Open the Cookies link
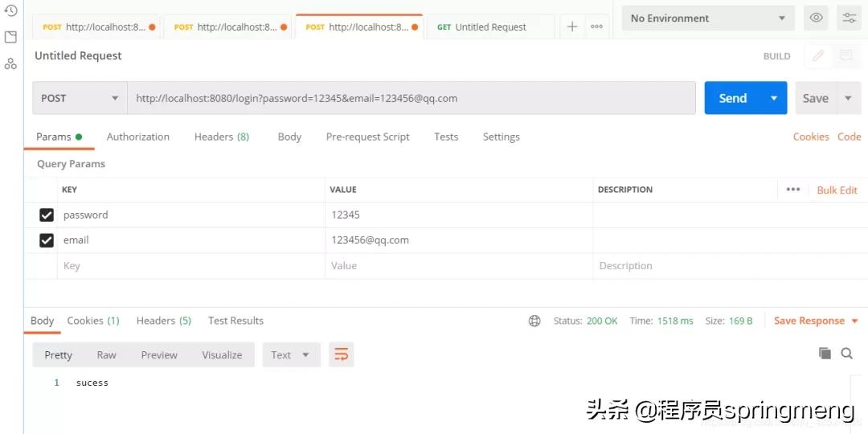The width and height of the screenshot is (868, 434). pos(811,137)
